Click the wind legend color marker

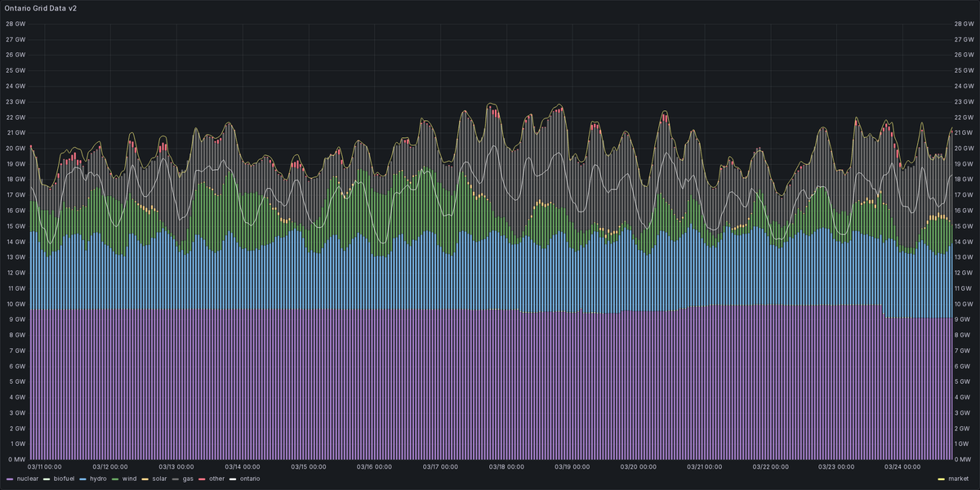point(114,479)
